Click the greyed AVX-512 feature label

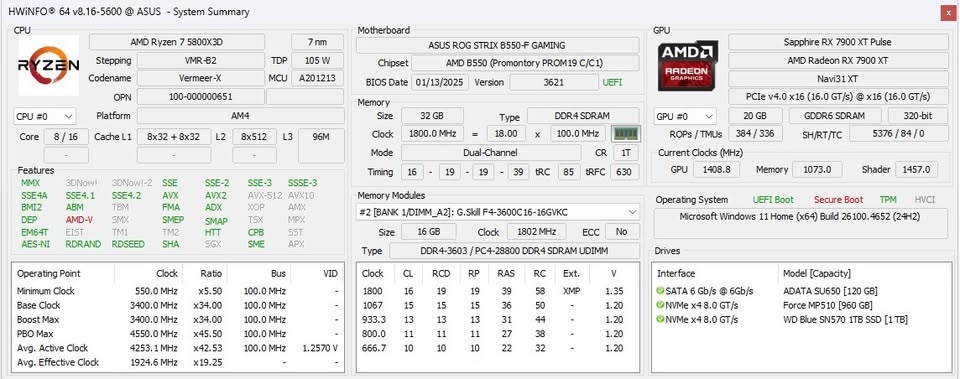tap(264, 195)
